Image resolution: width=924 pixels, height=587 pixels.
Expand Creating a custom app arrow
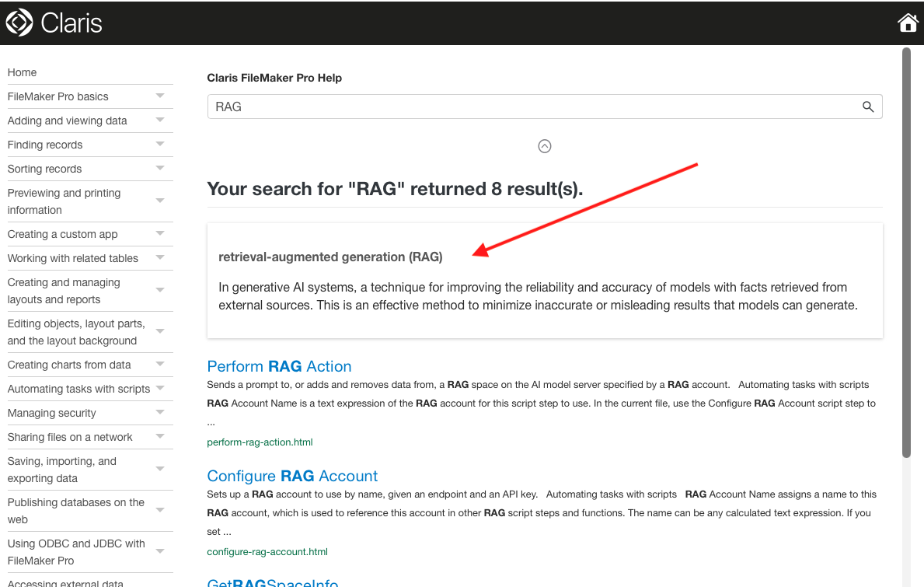pyautogui.click(x=160, y=234)
